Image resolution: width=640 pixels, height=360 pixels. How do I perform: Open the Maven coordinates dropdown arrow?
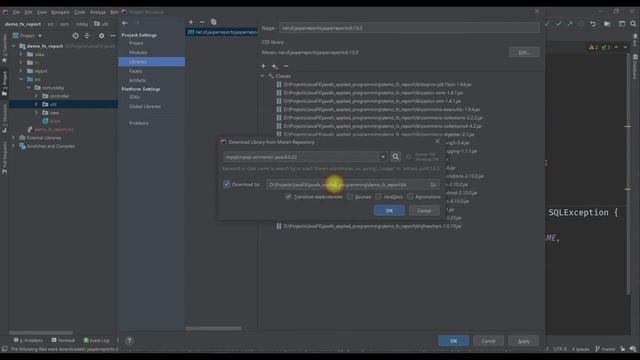coord(383,157)
